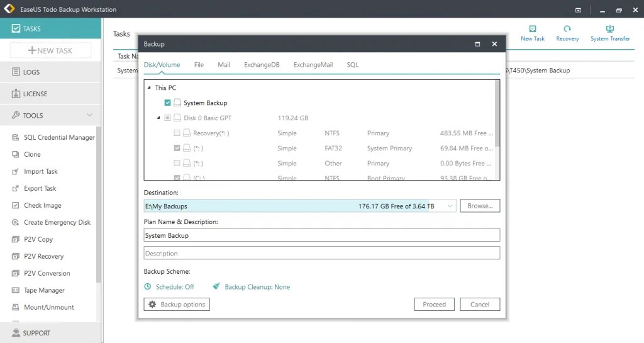Open SQL Credential Manager tool

53,137
